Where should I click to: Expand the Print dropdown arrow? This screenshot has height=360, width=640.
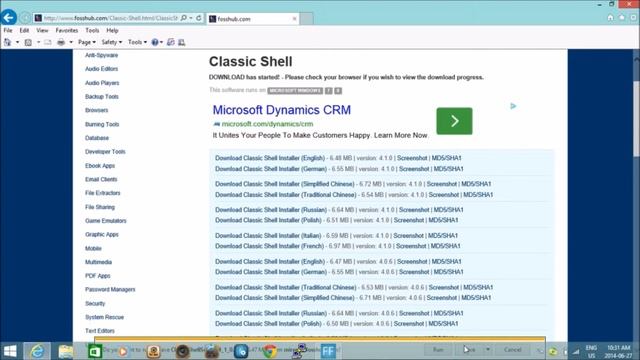(x=71, y=42)
